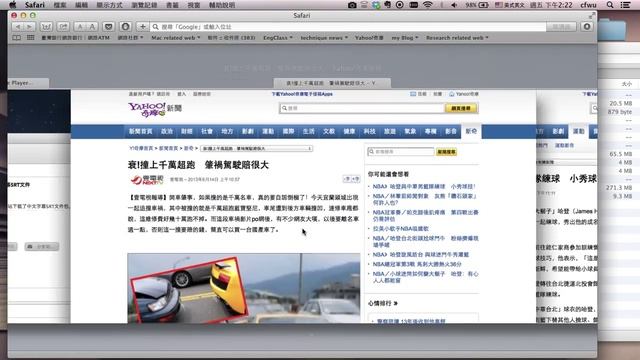This screenshot has width=640, height=360.
Task: Open Spotlight search magnifier
Action: pyautogui.click(x=610, y=5)
